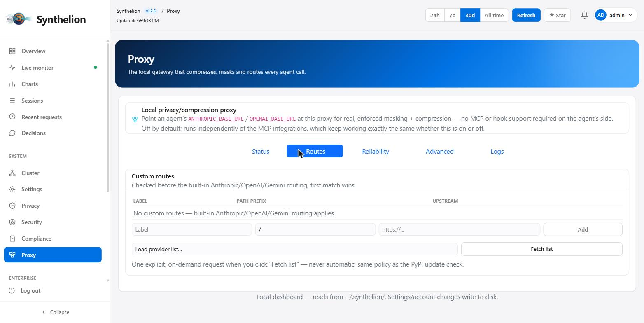Click the Live monitor pulse icon
Screen dimensions: 644x323
(12, 68)
